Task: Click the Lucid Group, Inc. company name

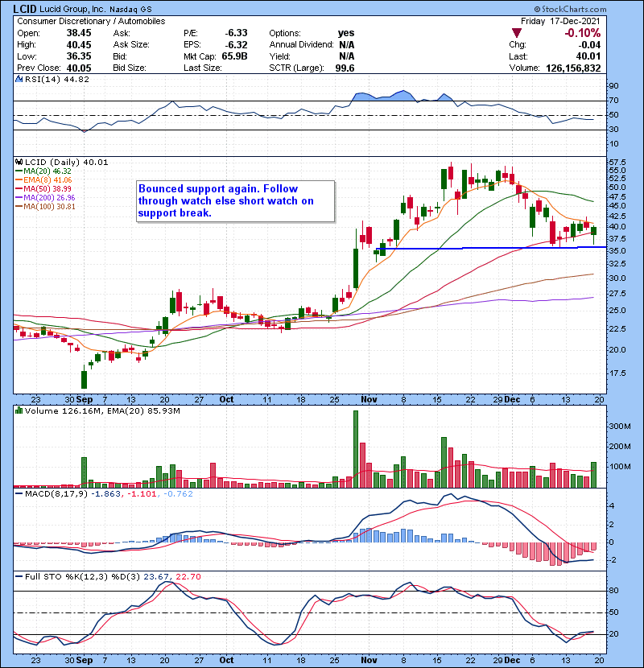Action: [x=72, y=9]
